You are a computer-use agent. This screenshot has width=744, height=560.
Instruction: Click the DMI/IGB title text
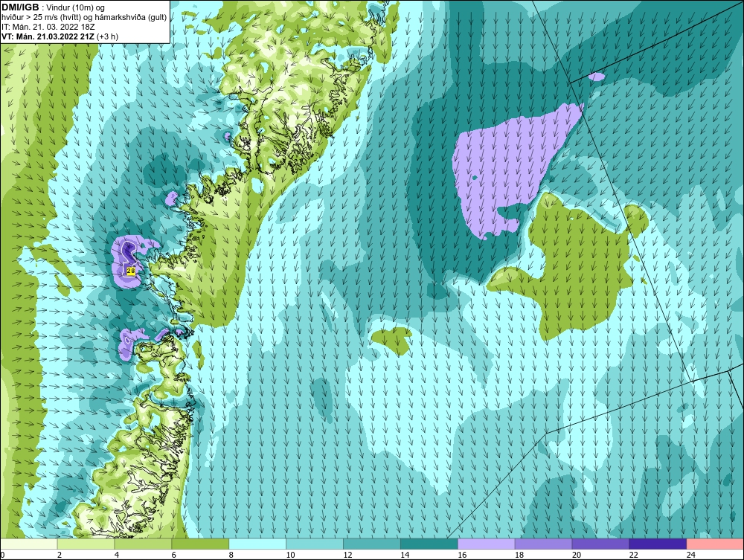point(20,7)
